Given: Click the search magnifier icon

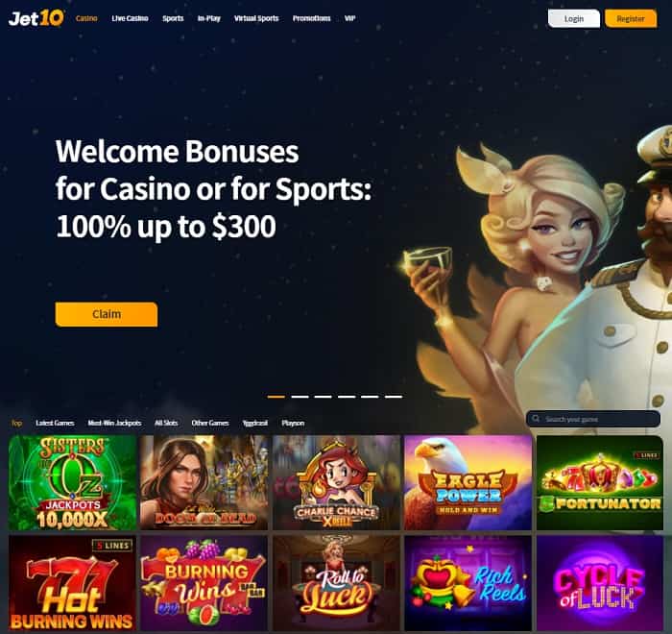Looking at the screenshot, I should [536, 419].
